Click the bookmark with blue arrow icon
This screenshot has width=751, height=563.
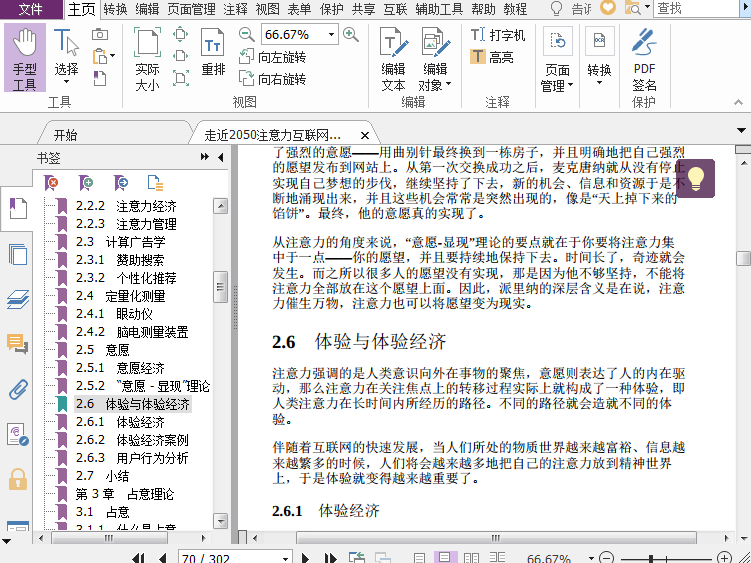[121, 183]
